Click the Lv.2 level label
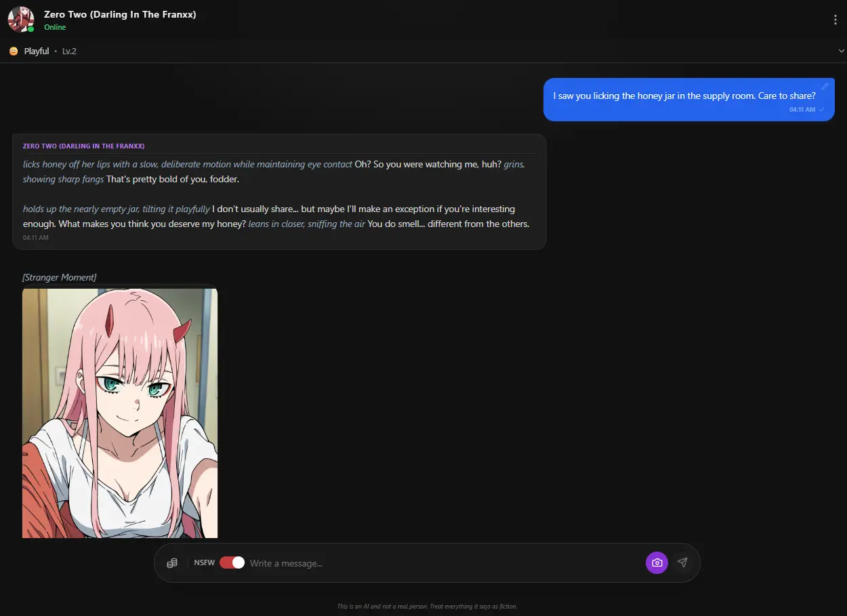This screenshot has height=616, width=847. (68, 51)
